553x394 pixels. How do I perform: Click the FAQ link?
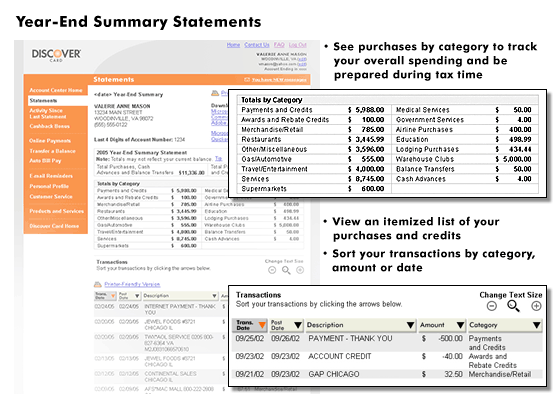coord(279,45)
